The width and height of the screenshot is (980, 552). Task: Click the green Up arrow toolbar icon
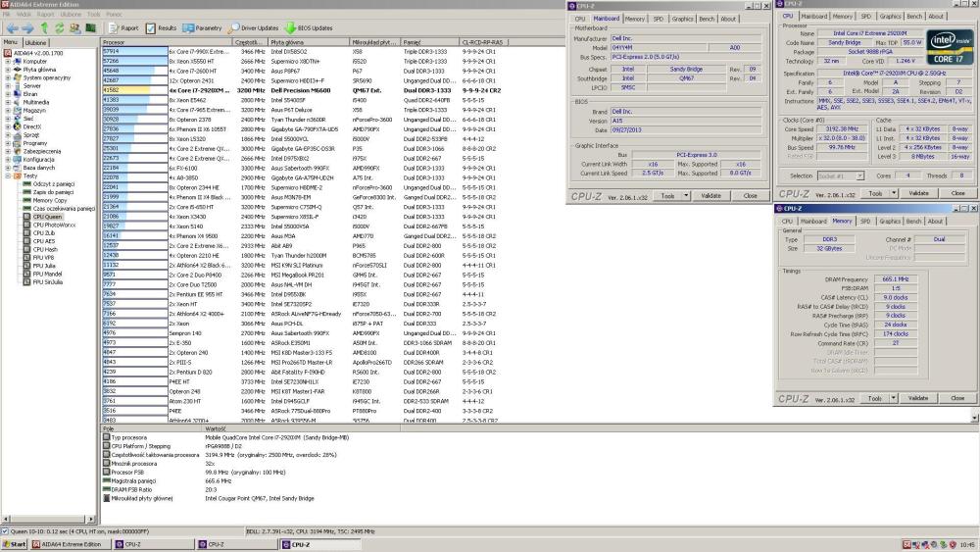coord(44,28)
